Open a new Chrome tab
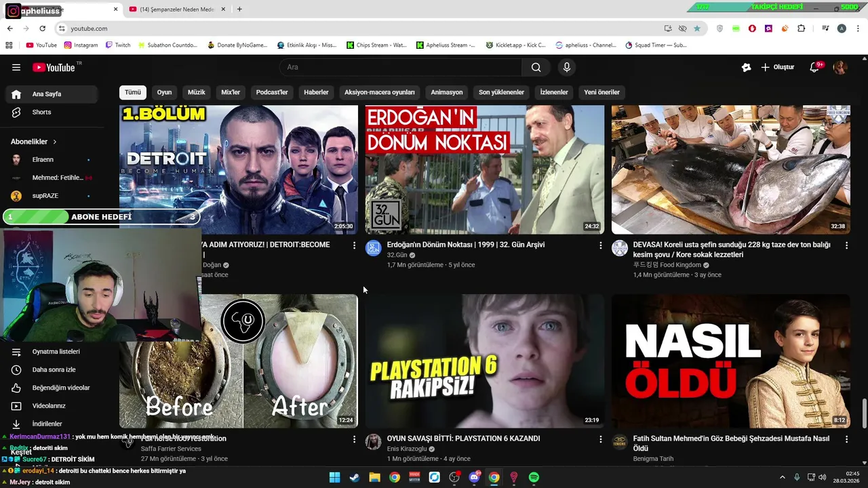Viewport: 868px width, 488px height. coord(239,9)
